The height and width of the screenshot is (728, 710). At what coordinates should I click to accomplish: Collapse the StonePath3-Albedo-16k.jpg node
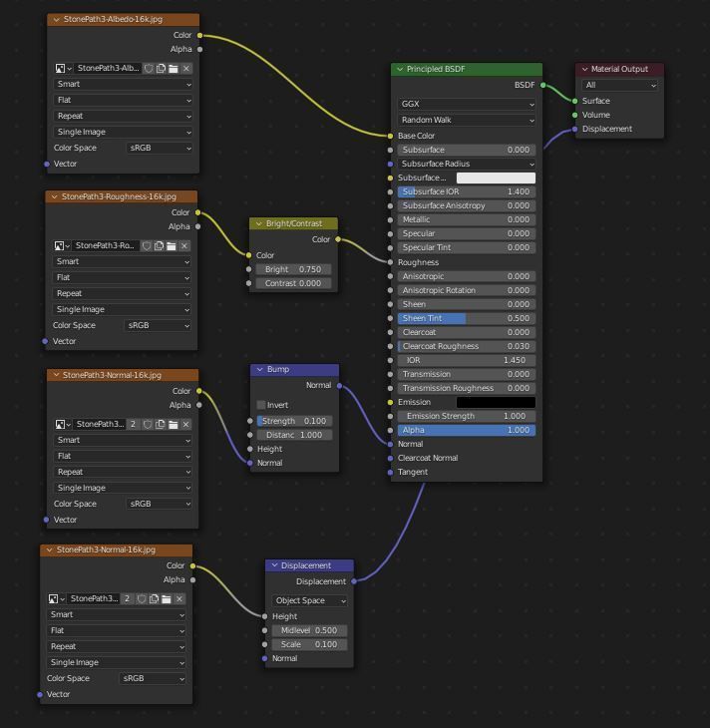tap(56, 19)
